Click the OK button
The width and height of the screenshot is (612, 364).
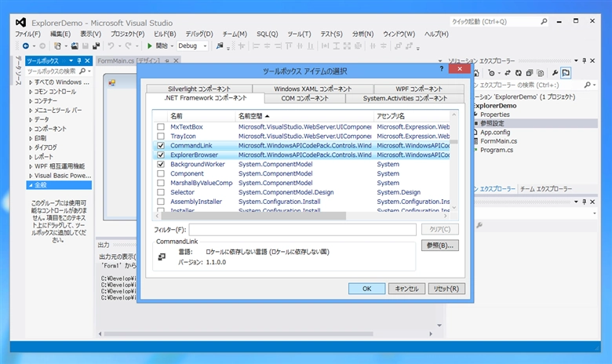(367, 289)
